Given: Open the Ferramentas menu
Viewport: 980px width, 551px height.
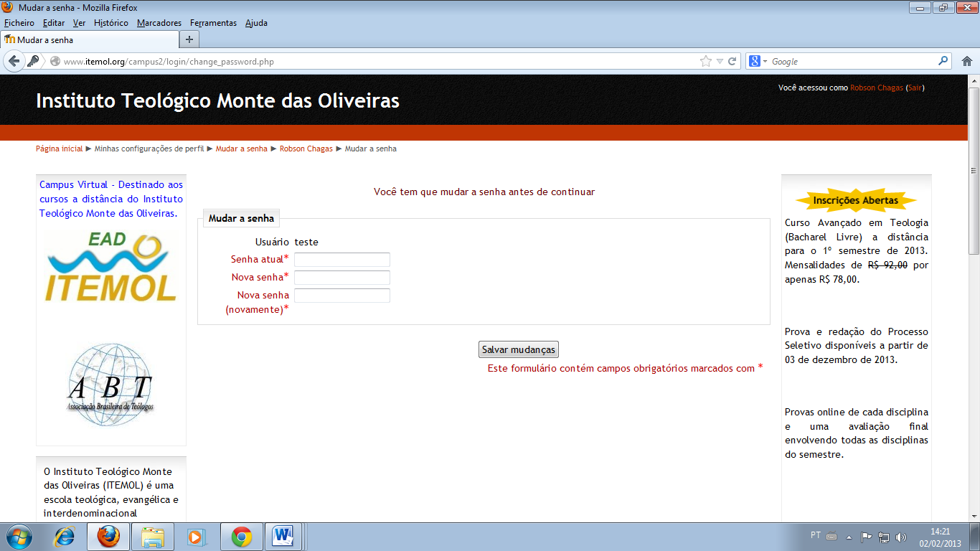Looking at the screenshot, I should point(213,23).
